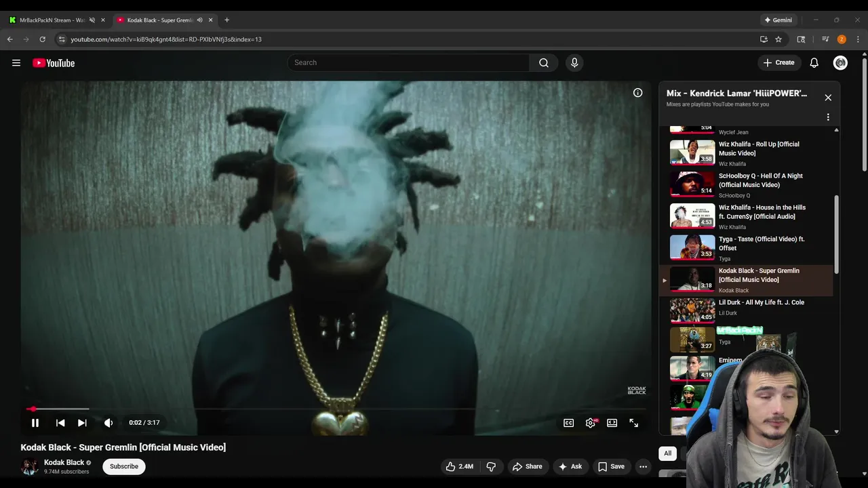Install or cast icon in address bar
The width and height of the screenshot is (868, 488).
click(764, 39)
